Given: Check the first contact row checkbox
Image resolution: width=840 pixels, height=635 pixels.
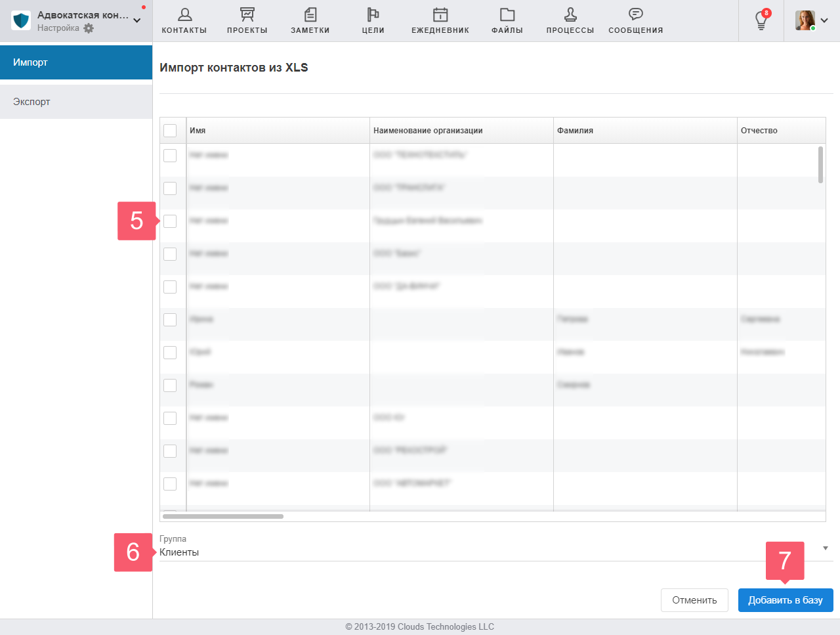Looking at the screenshot, I should coord(170,156).
